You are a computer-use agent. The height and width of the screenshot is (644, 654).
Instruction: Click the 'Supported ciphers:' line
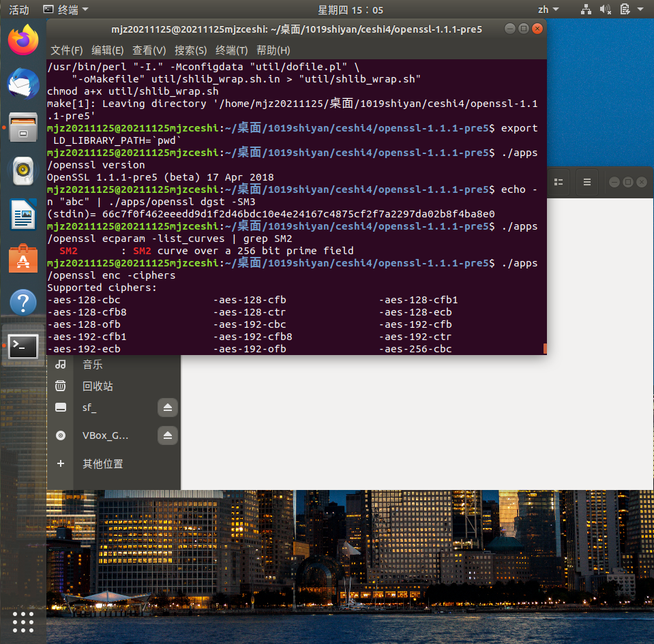click(102, 288)
